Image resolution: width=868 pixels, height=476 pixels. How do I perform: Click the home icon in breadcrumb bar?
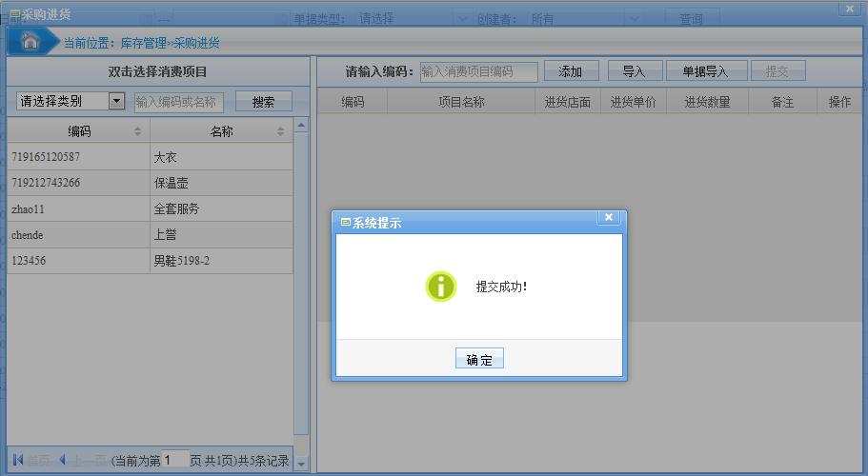pos(30,42)
